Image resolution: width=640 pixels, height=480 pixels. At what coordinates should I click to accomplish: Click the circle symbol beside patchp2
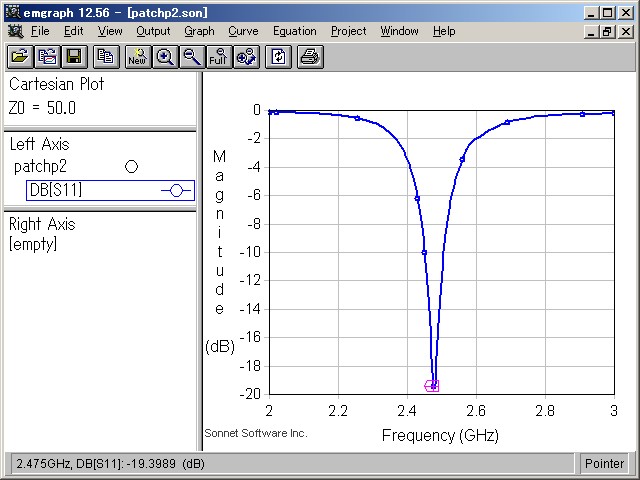coord(131,167)
